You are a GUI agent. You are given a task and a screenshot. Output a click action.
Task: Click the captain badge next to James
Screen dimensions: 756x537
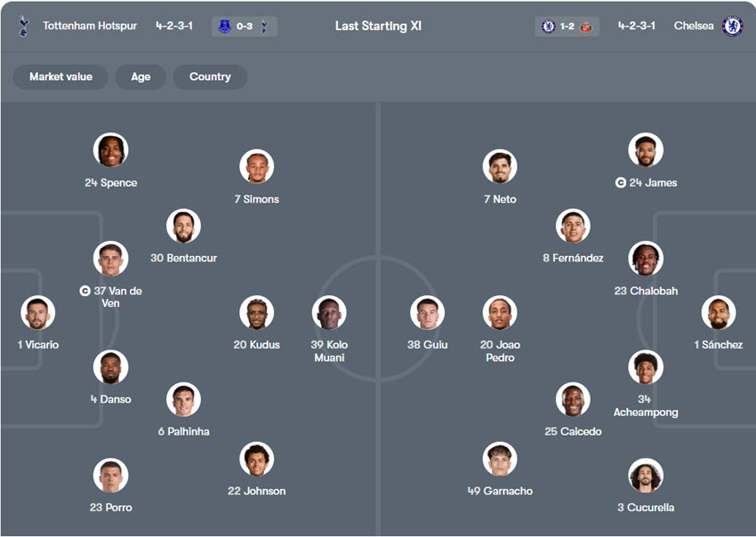(x=621, y=183)
